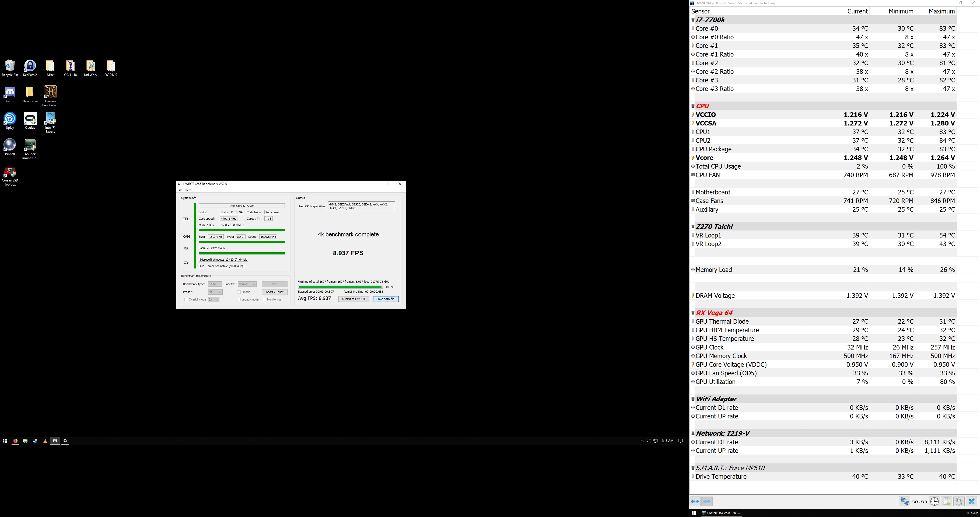The height and width of the screenshot is (517, 980).
Task: Launch KeePass 2 from the desktop
Action: point(30,68)
